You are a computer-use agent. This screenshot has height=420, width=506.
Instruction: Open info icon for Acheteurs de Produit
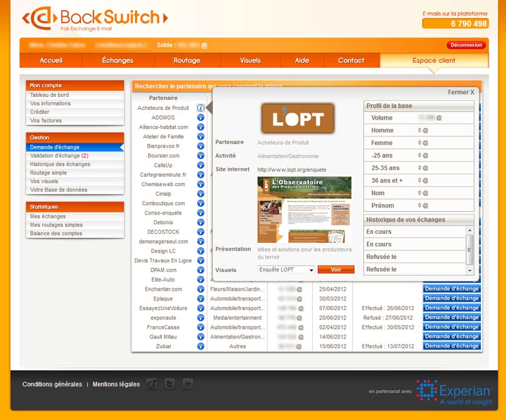200,108
